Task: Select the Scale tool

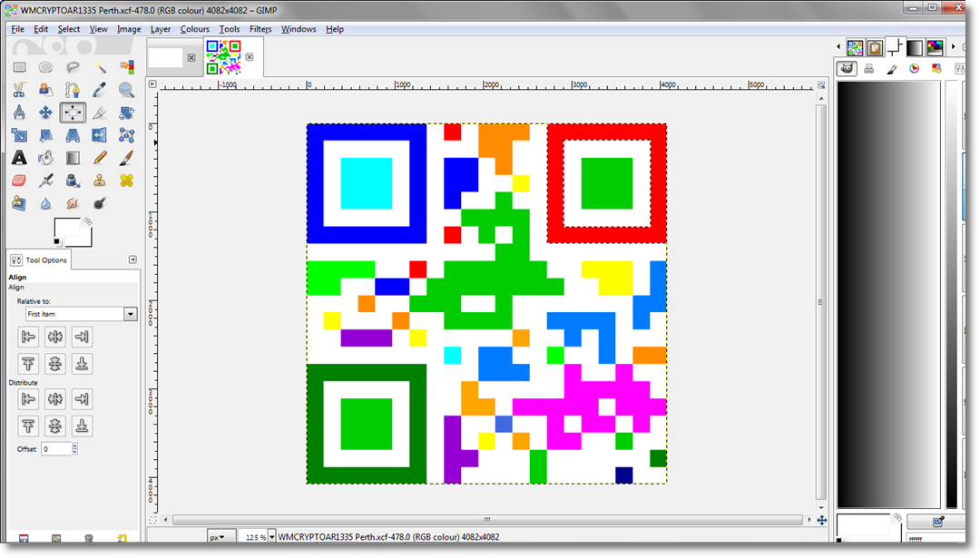Action: pyautogui.click(x=19, y=135)
